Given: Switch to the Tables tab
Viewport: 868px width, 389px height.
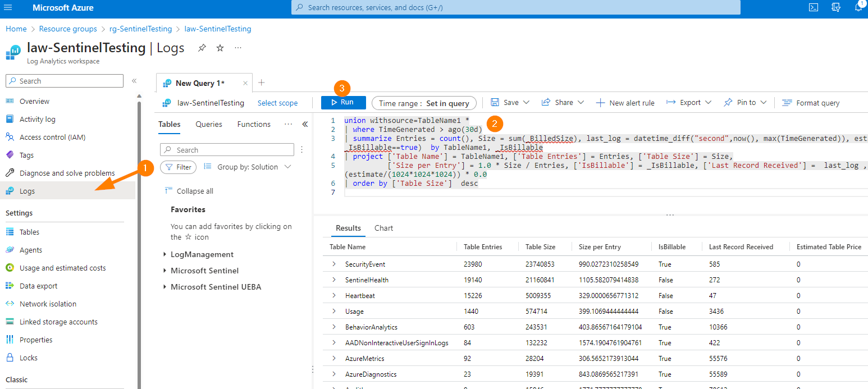Looking at the screenshot, I should (x=170, y=125).
